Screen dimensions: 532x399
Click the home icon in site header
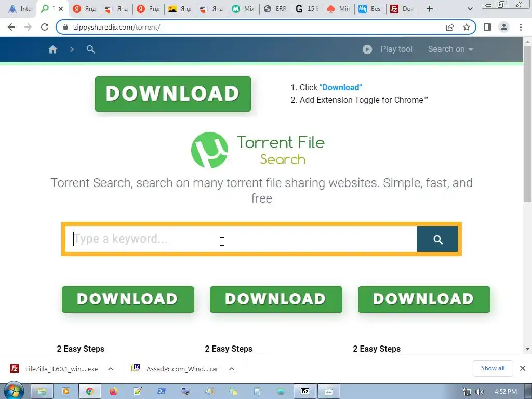pos(52,49)
